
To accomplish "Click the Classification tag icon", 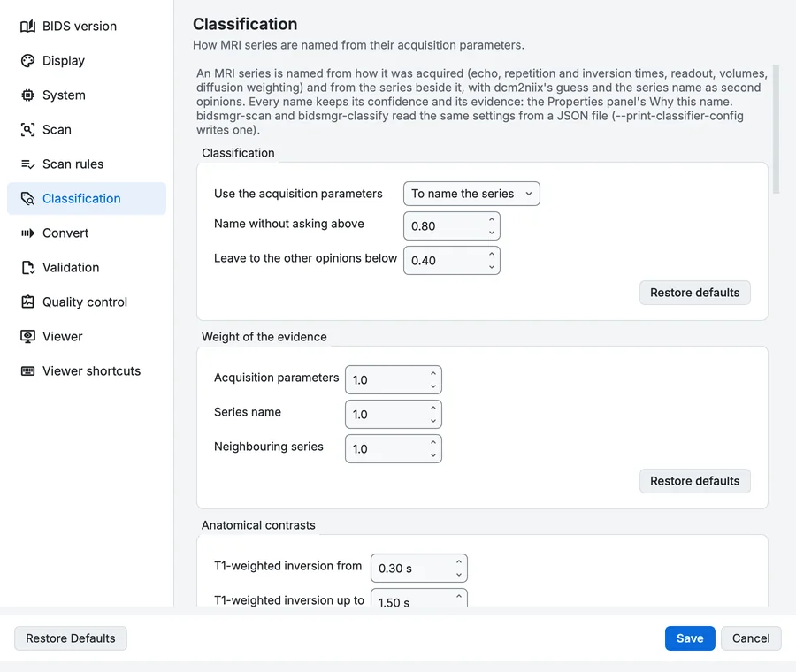I will [28, 198].
